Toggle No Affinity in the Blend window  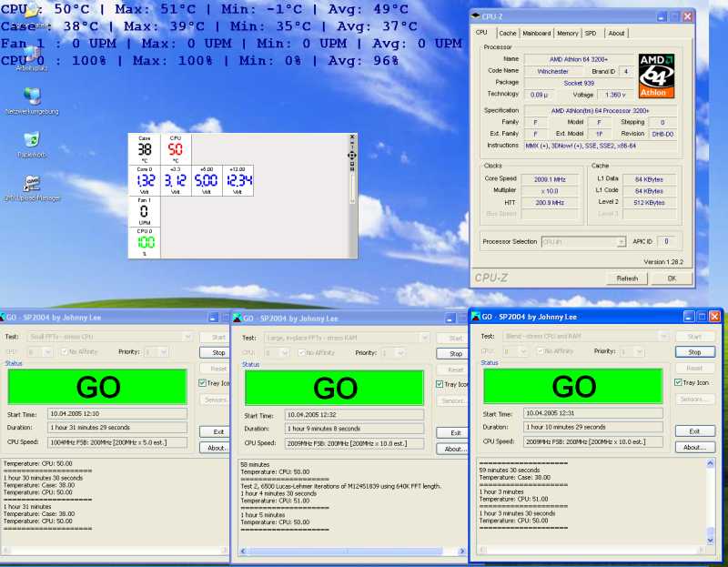coord(541,351)
